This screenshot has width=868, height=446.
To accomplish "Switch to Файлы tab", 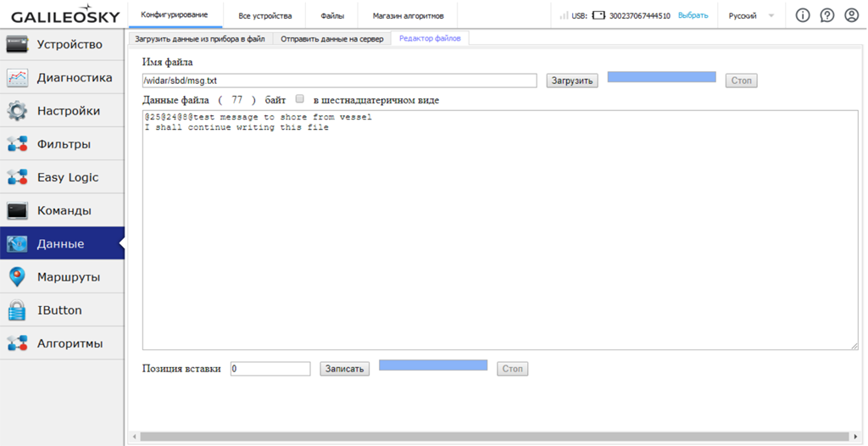I will click(332, 16).
